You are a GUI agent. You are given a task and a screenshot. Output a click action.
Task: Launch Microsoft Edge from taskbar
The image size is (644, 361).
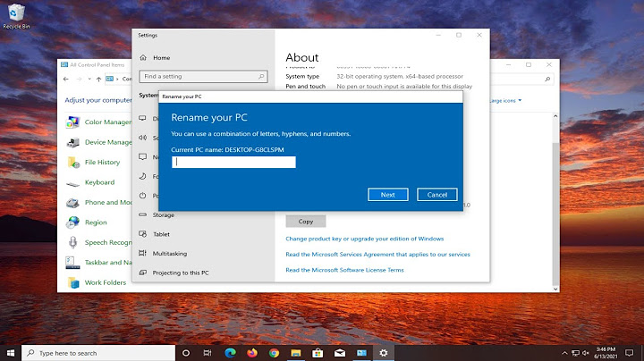tap(230, 353)
